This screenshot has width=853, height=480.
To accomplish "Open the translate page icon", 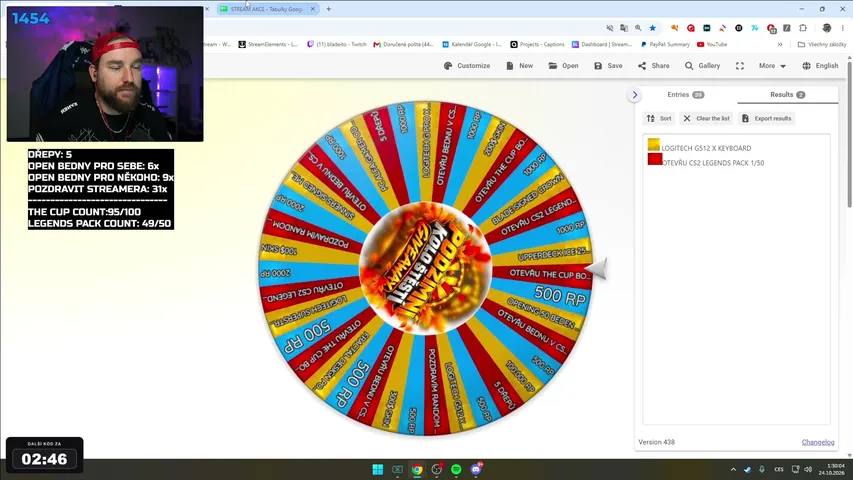I will [624, 28].
